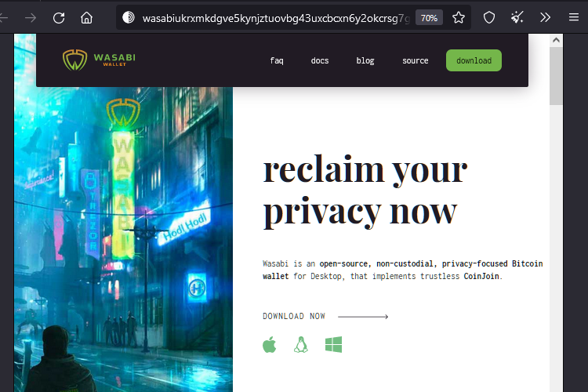Click the onion site identity icon
The image size is (588, 392).
tap(129, 17)
